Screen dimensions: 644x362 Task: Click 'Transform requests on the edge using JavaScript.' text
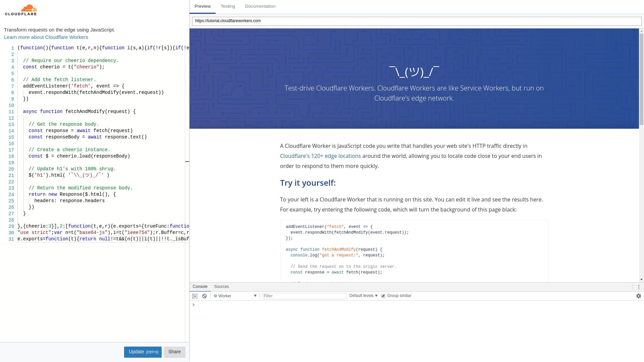(59, 30)
